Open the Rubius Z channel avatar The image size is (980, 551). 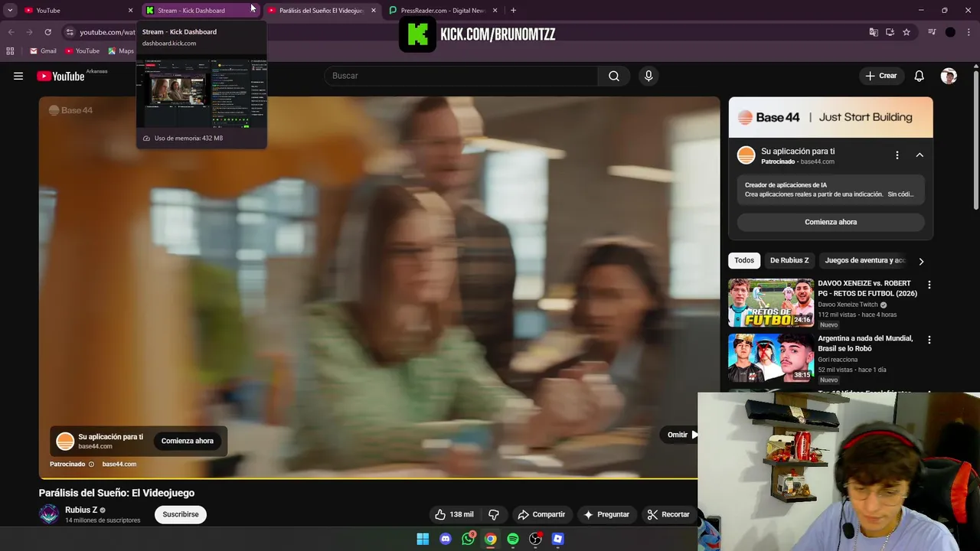point(49,514)
